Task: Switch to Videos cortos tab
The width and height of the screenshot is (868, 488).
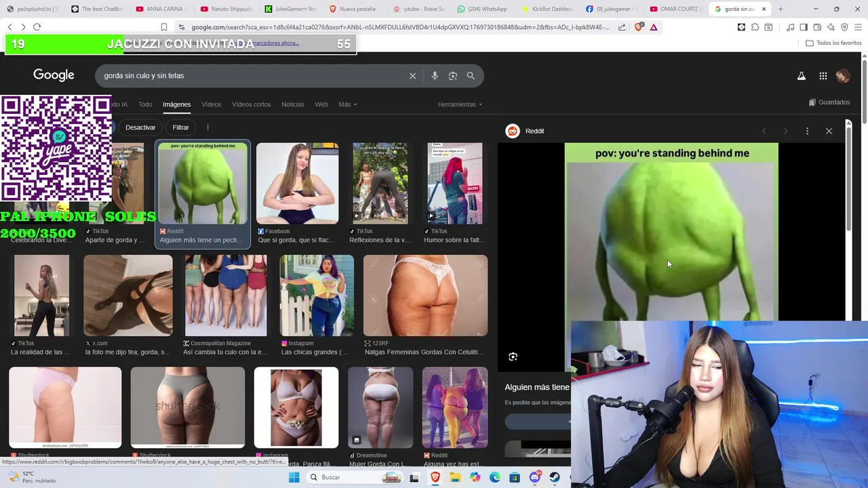Action: point(251,104)
